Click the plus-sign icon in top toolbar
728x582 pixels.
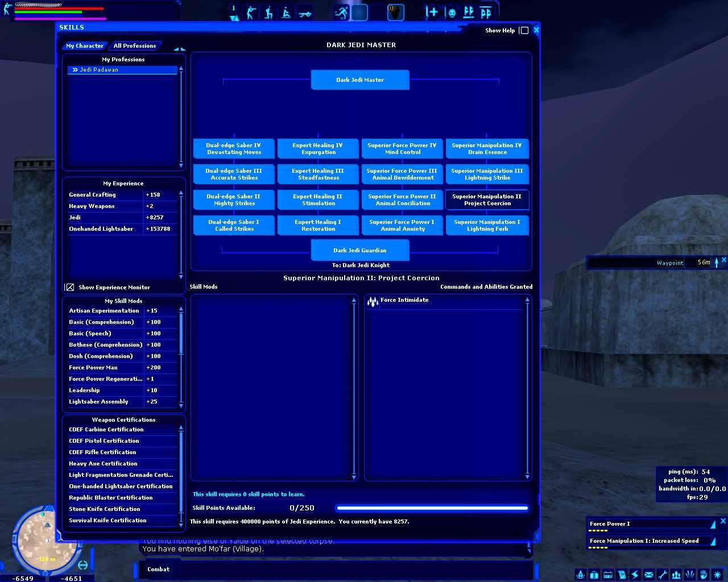point(432,12)
